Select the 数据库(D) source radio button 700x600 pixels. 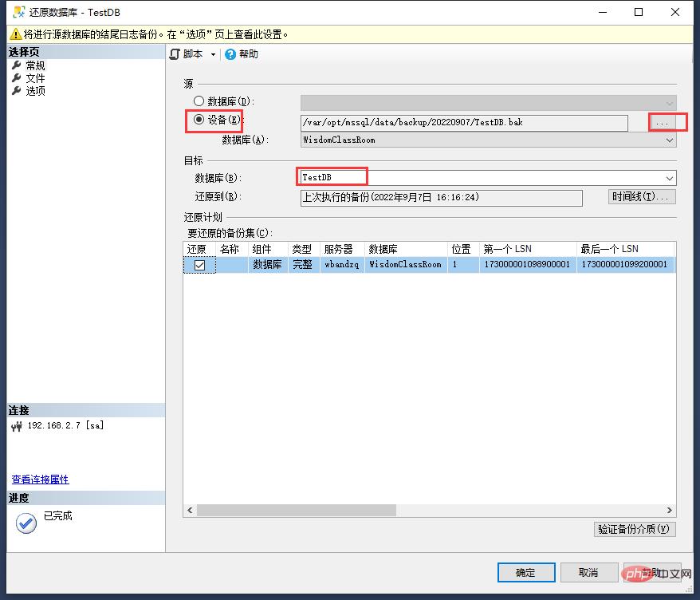pos(199,102)
